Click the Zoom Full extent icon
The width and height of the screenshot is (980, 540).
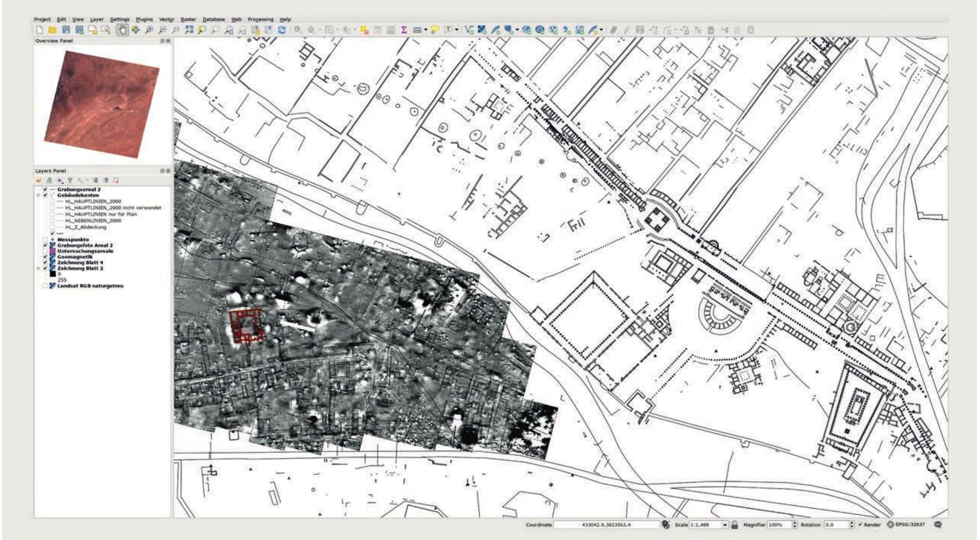(189, 30)
